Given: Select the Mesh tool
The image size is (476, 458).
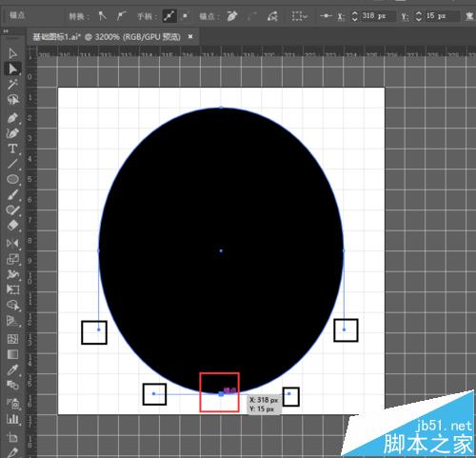Looking at the screenshot, I should pyautogui.click(x=12, y=339).
